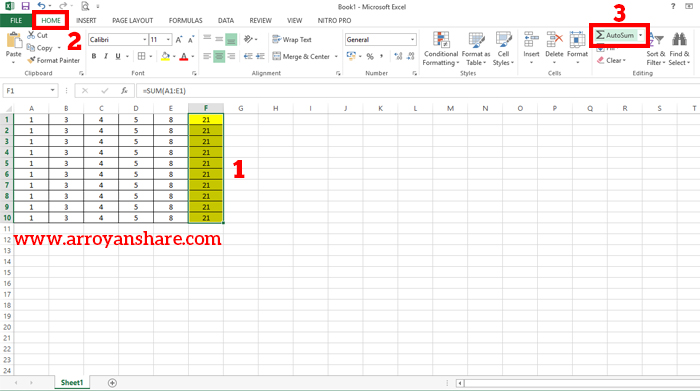The width and height of the screenshot is (700, 391).
Task: Click Insert cells button
Action: pyautogui.click(x=531, y=49)
